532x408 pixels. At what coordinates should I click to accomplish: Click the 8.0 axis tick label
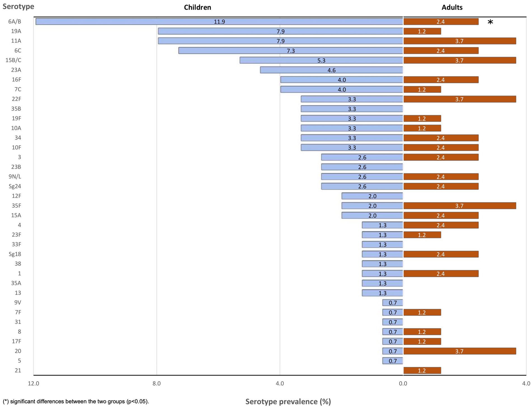(x=157, y=383)
